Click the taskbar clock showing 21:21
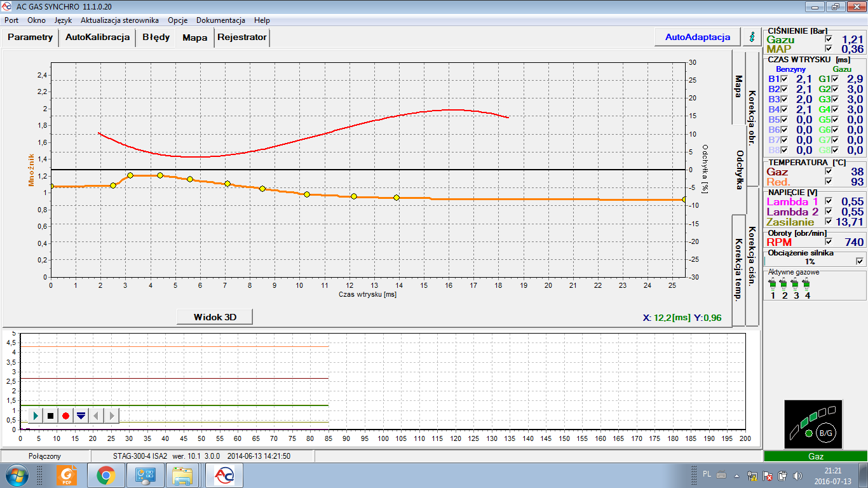 832,471
